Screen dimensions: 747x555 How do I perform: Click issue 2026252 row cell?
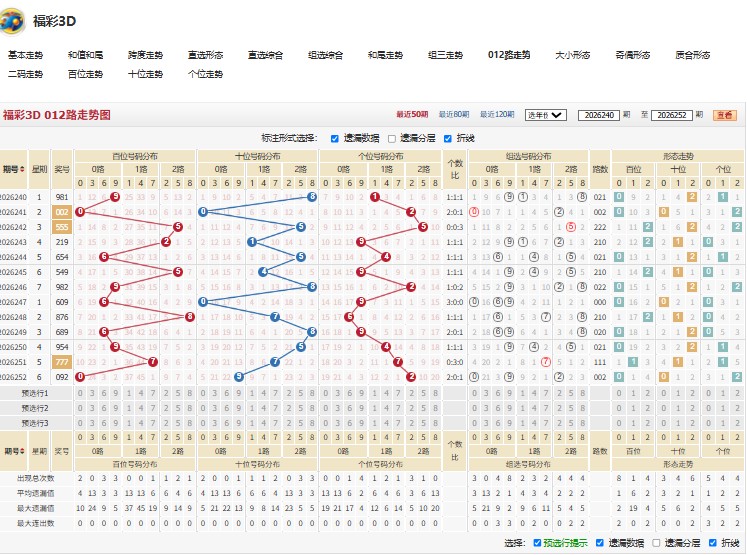[x=13, y=377]
